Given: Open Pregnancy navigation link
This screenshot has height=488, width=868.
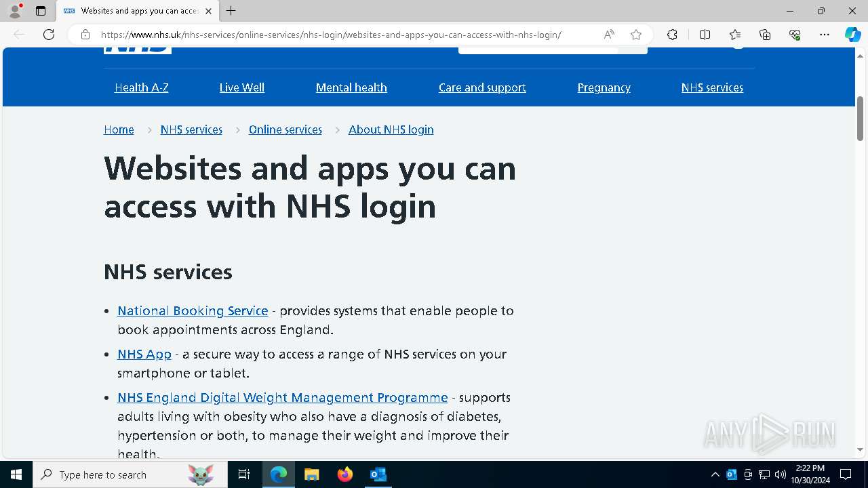Looking at the screenshot, I should [x=604, y=87].
